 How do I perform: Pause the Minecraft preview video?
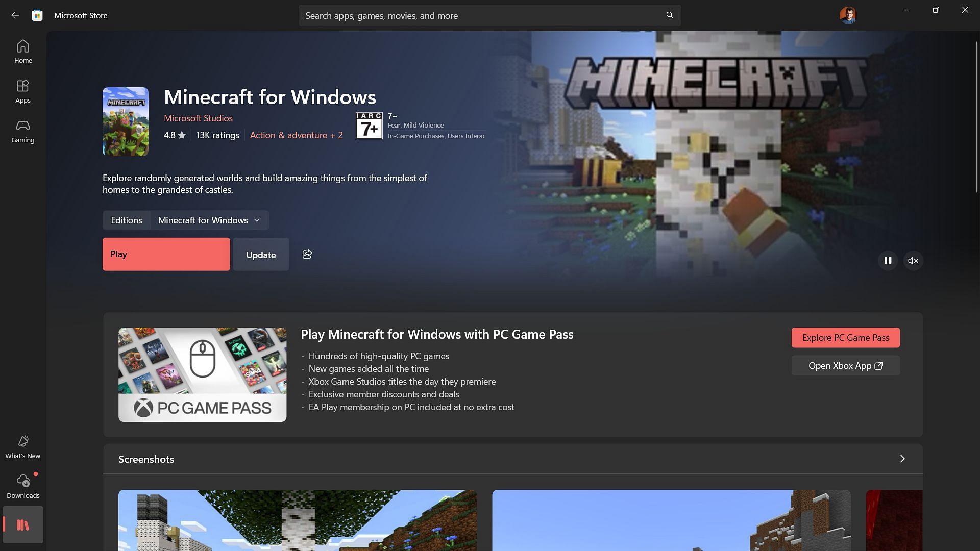pos(888,260)
